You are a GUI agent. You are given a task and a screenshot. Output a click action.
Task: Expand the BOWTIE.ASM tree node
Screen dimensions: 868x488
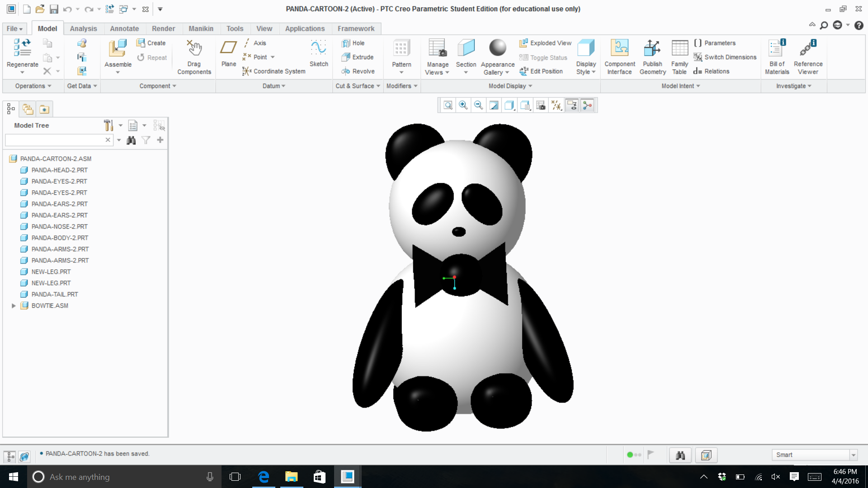point(14,306)
